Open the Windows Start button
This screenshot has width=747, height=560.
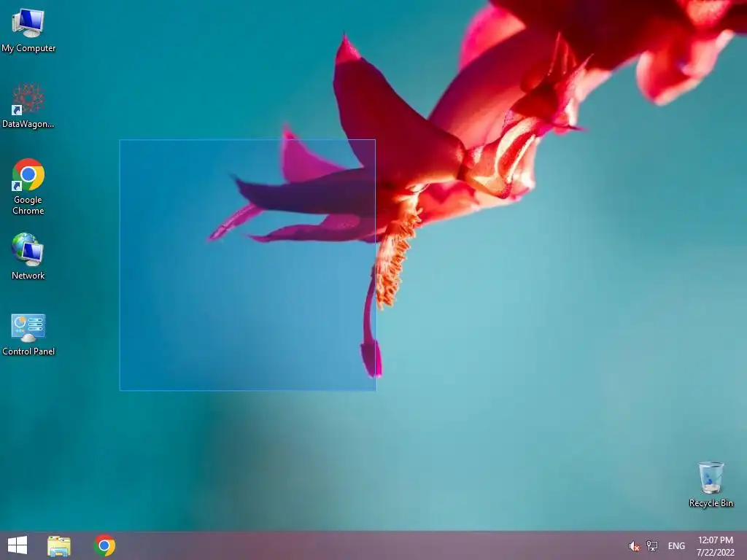click(18, 545)
